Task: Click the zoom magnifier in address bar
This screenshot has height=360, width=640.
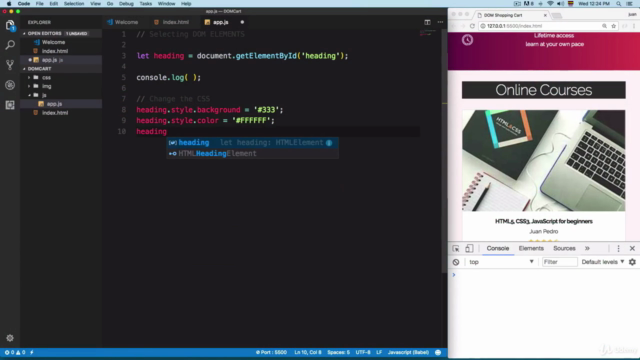Action: pos(604,26)
